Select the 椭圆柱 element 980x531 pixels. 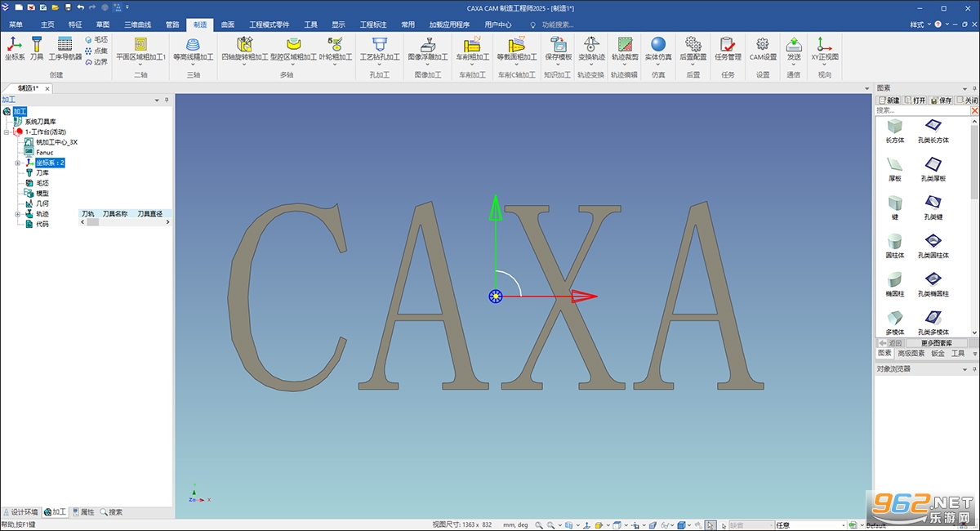tap(895, 283)
